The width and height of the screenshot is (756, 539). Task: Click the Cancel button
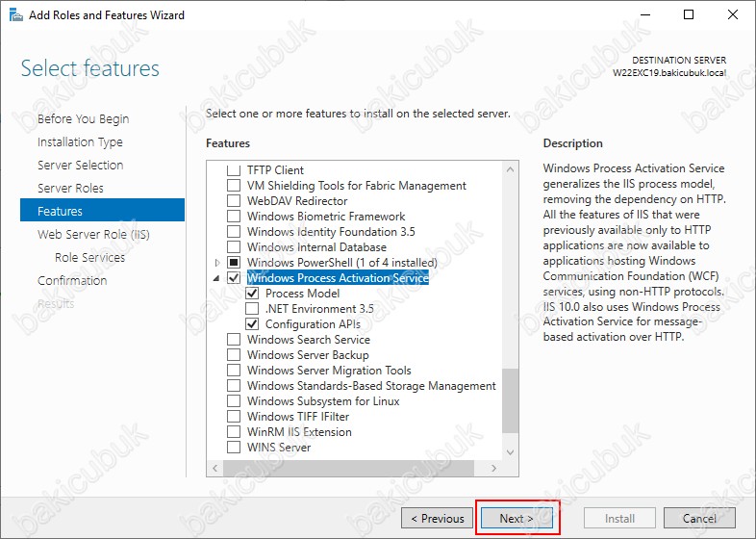pyautogui.click(x=699, y=519)
